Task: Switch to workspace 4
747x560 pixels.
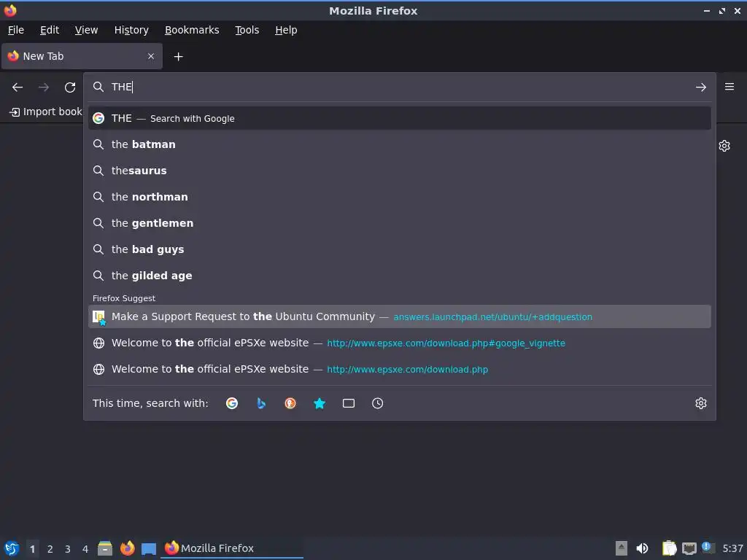Action: pos(85,549)
